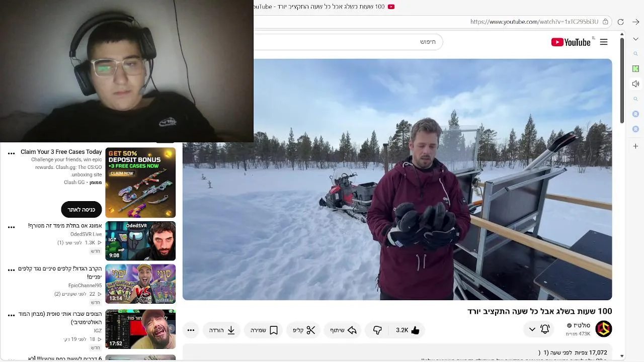Click the lock icon in address bar

(605, 22)
